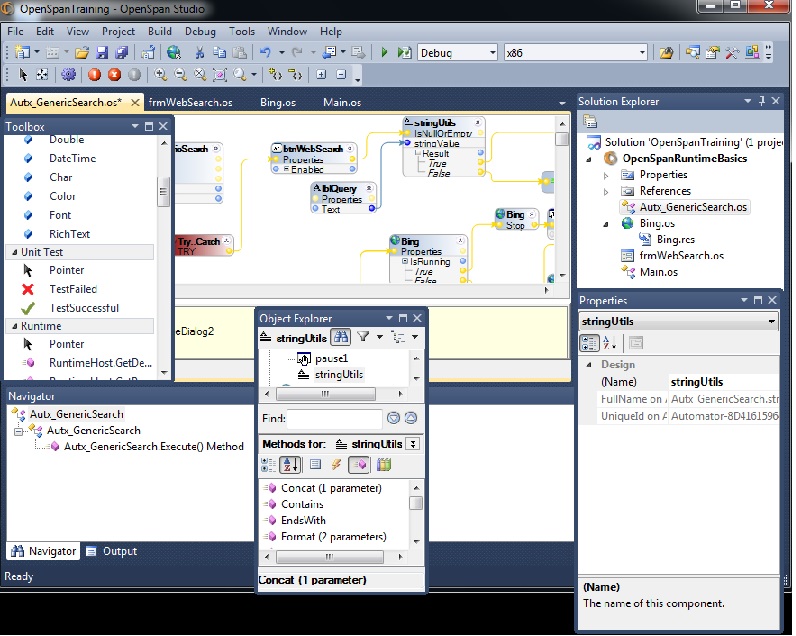
Task: Click the colored books icon in Object Explorer
Action: coord(384,464)
